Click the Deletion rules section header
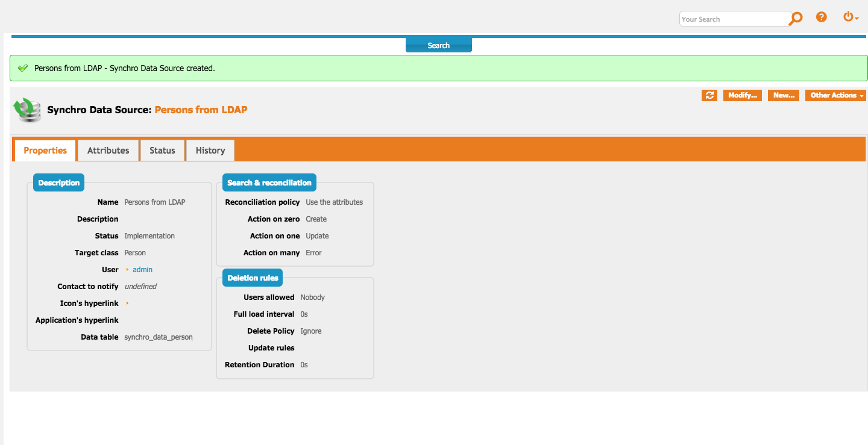This screenshot has height=445, width=868. point(253,278)
